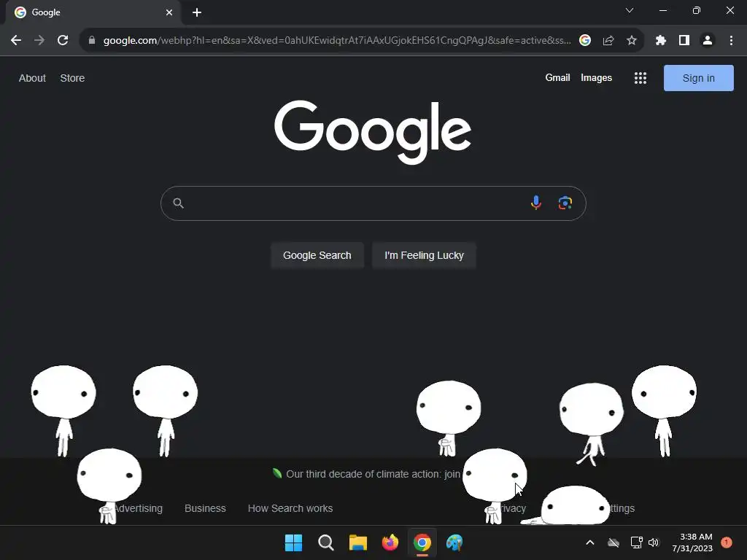The image size is (747, 560).
Task: Click I'm Feeling Lucky
Action: pyautogui.click(x=424, y=255)
